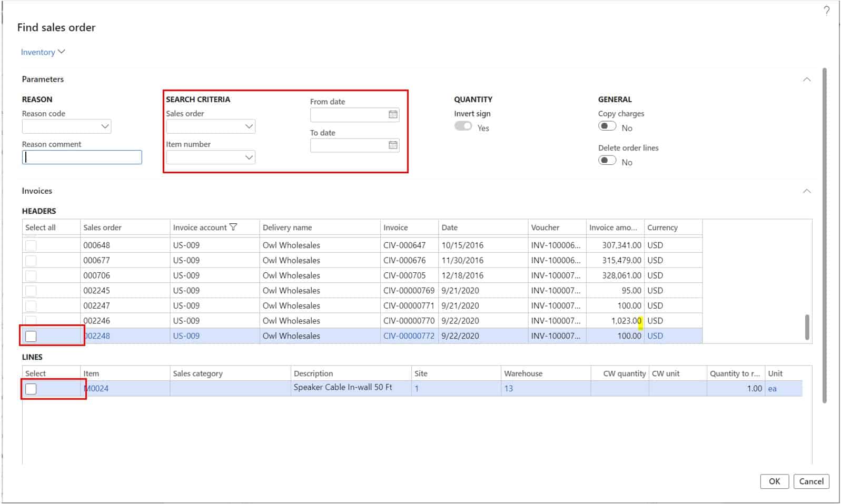Enable the Delete order lines toggle
Viewport: 841px width, 504px height.
607,160
